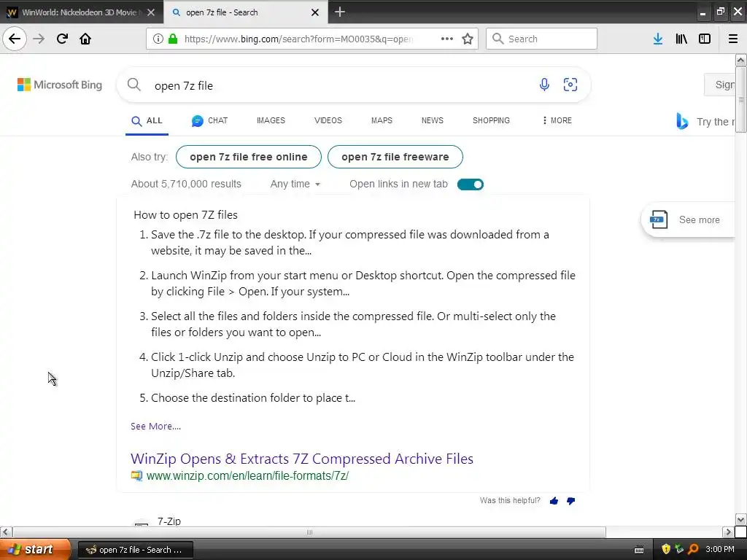Open Bing visual search camera
Viewport: 747px width, 560px height.
(x=570, y=85)
